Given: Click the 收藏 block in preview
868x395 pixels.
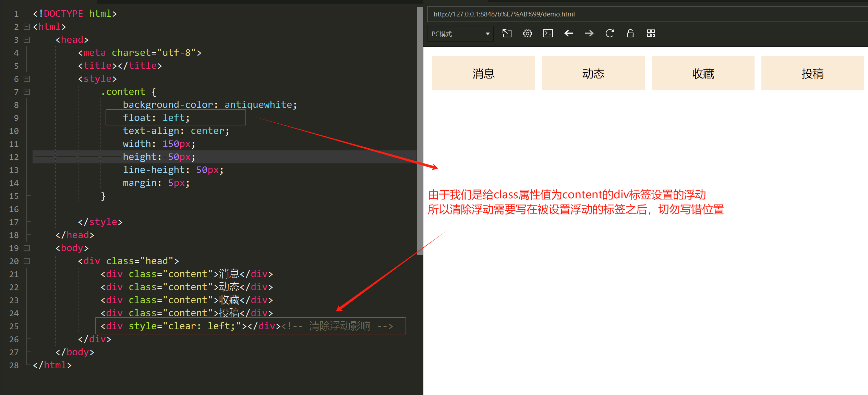Looking at the screenshot, I should (703, 73).
